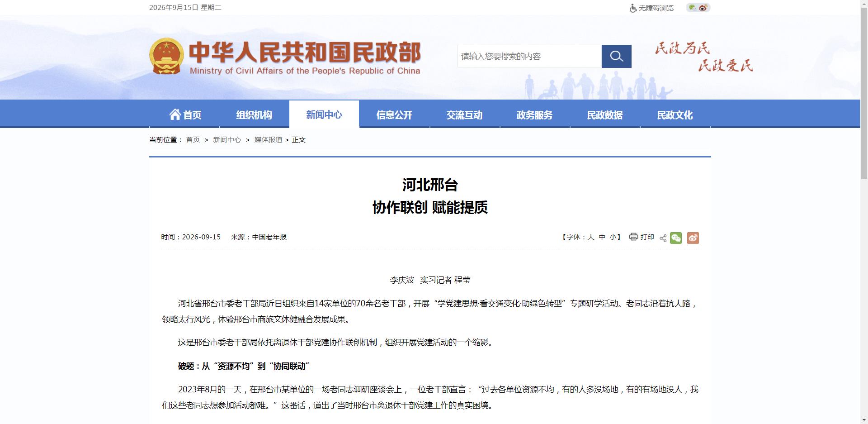
Task: Open the wheelchair accessibility browsing icon
Action: (633, 8)
